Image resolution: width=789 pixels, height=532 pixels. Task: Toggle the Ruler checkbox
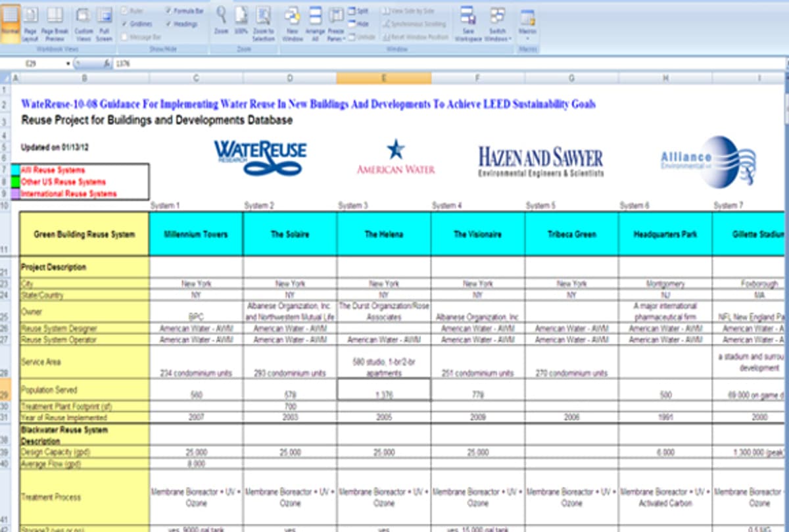(x=126, y=11)
